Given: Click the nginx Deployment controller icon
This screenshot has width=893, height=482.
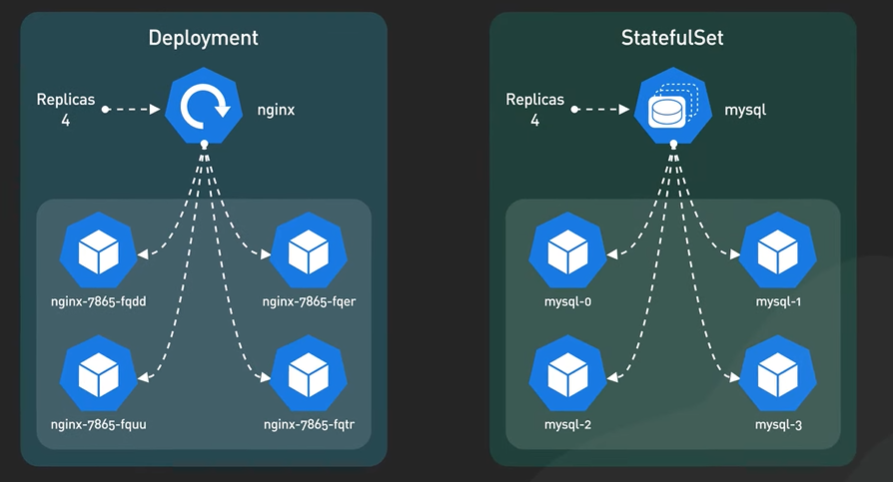Looking at the screenshot, I should click(x=204, y=106).
